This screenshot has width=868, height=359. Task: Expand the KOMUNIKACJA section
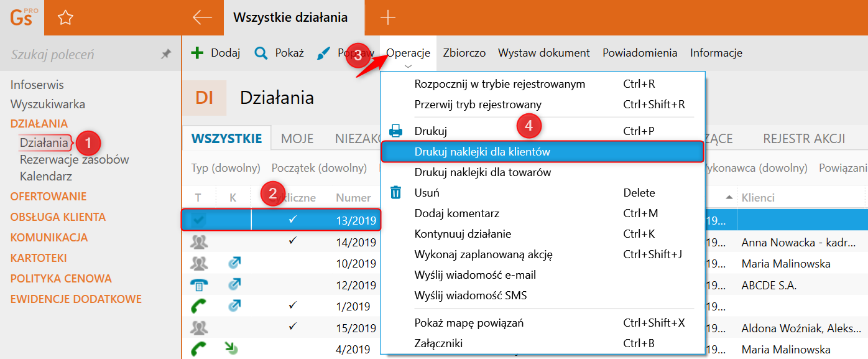click(x=49, y=238)
